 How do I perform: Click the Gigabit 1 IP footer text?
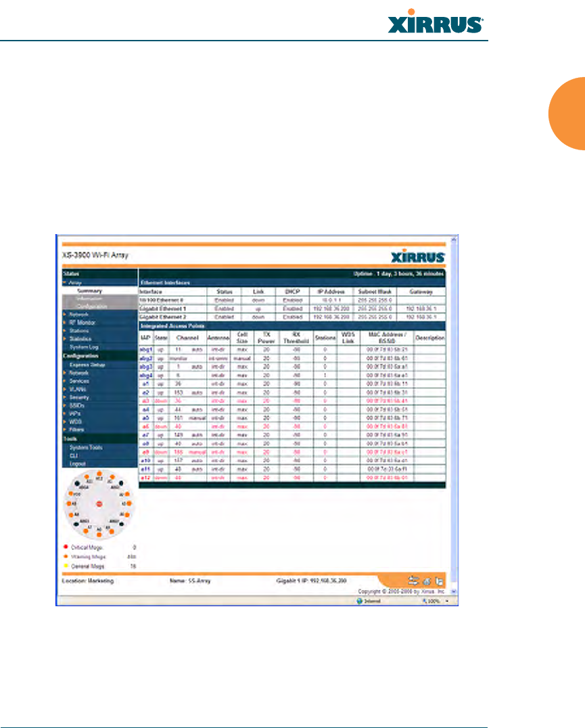point(311,581)
